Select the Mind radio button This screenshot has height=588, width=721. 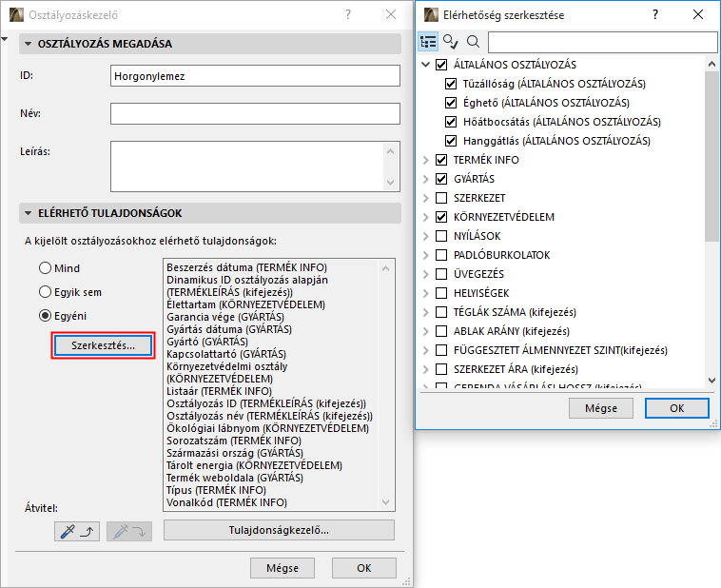pyautogui.click(x=45, y=267)
